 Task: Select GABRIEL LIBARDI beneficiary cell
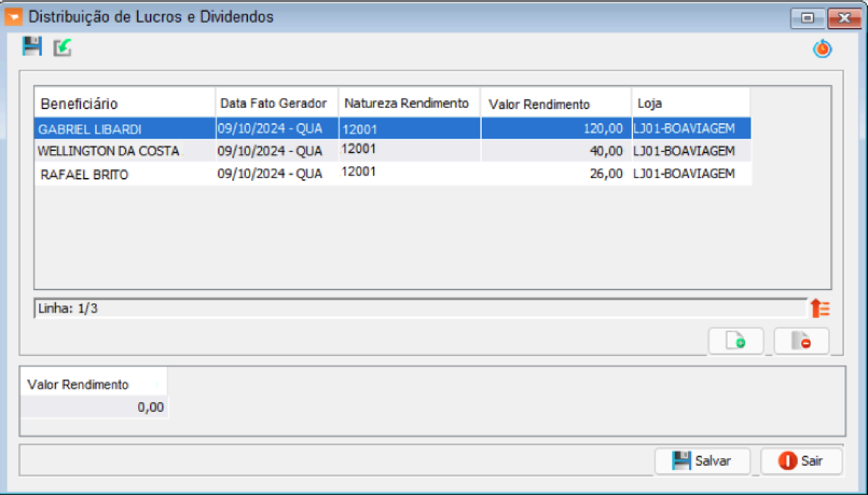coord(90,129)
